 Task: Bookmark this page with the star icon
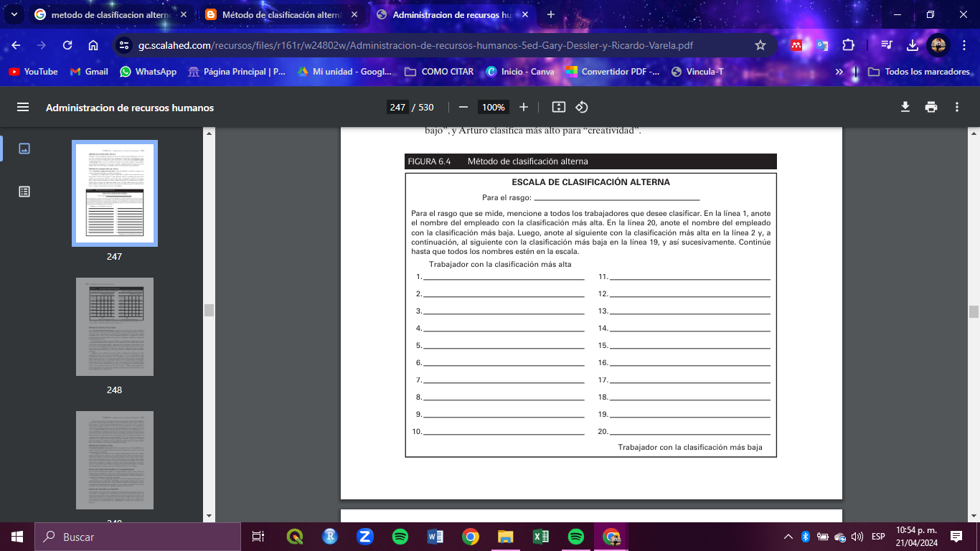[x=760, y=45]
